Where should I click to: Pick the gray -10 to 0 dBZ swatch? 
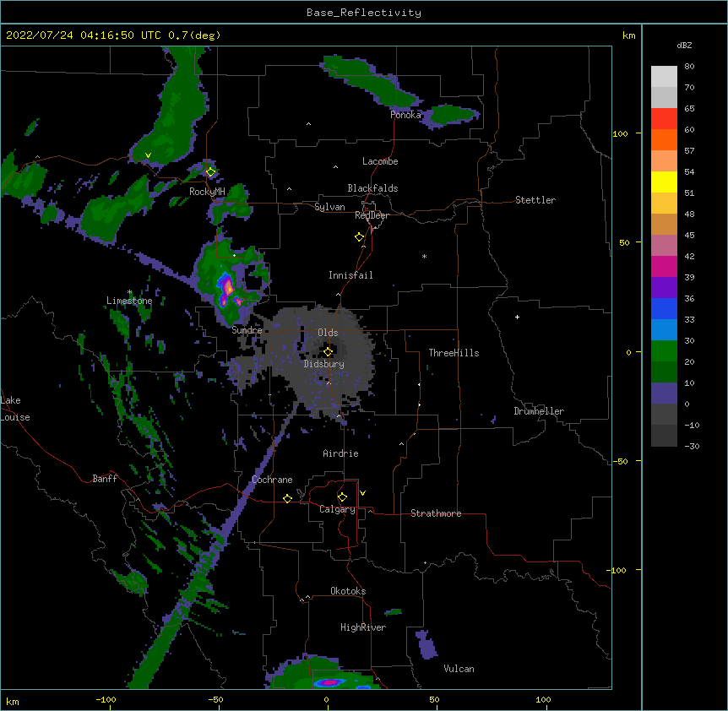click(664, 415)
